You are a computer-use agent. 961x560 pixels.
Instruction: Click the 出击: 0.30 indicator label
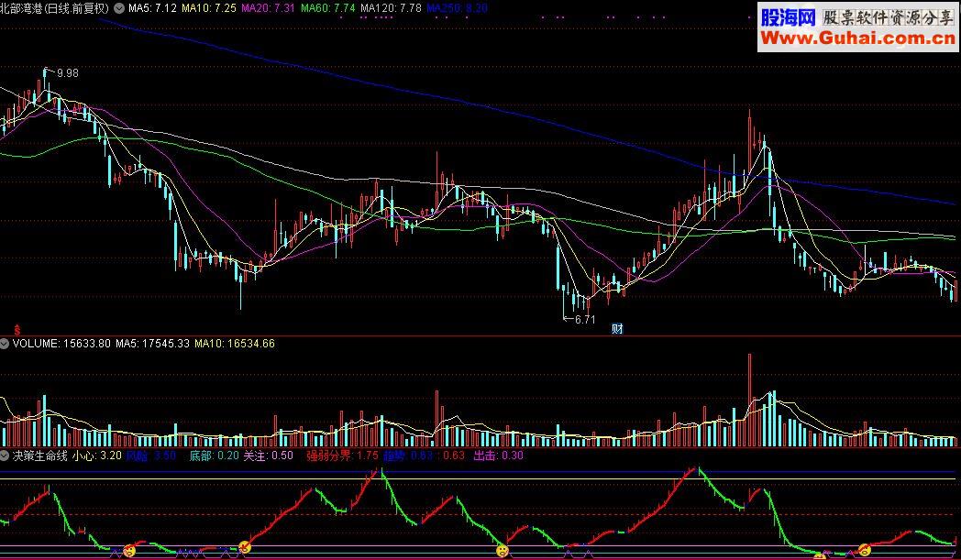point(498,456)
